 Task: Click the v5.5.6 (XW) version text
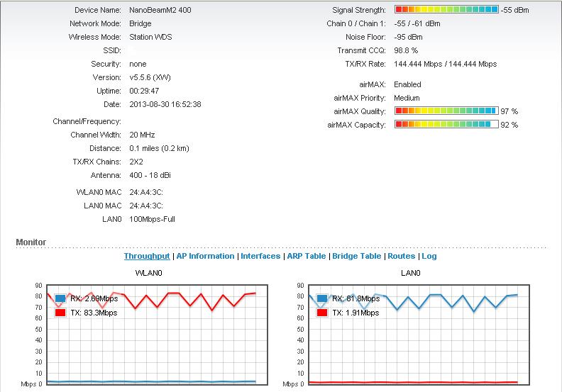[x=150, y=77]
